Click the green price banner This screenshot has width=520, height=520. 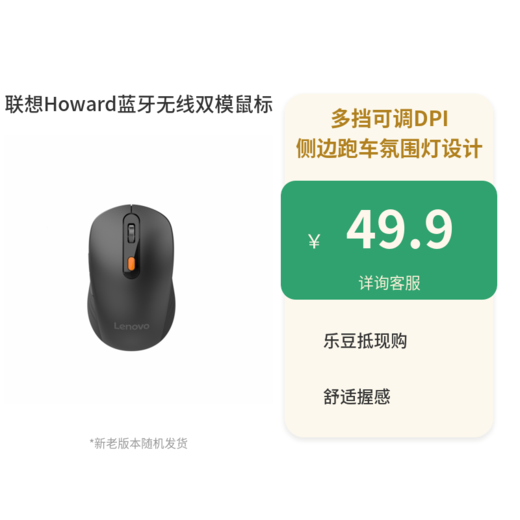389,240
